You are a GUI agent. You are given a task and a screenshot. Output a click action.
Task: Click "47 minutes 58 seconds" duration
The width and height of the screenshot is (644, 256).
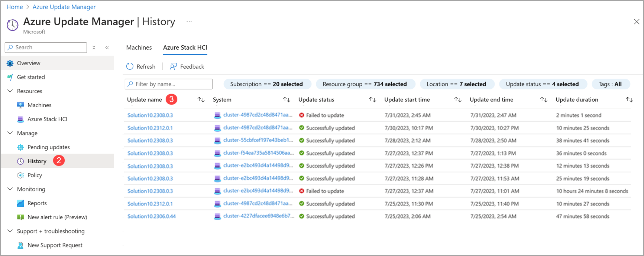[x=583, y=216]
